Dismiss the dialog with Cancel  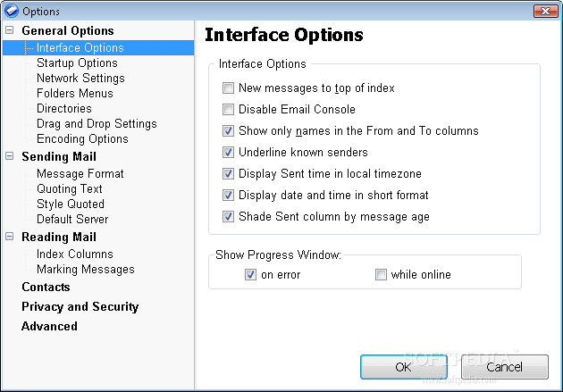click(x=505, y=367)
